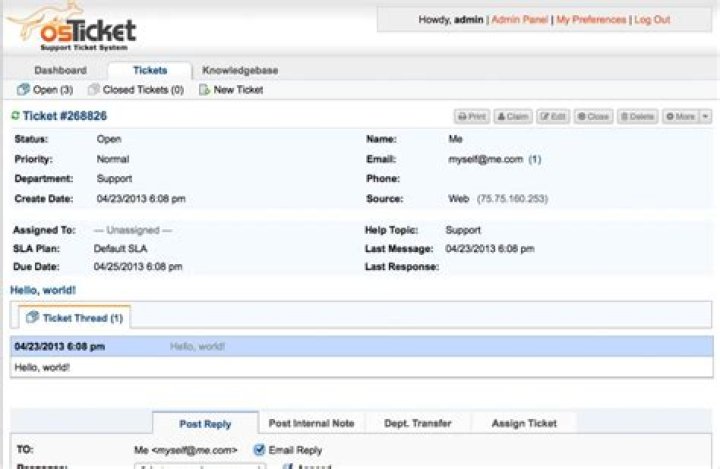Click the recipient Me <myself@me.com>

coord(186,450)
